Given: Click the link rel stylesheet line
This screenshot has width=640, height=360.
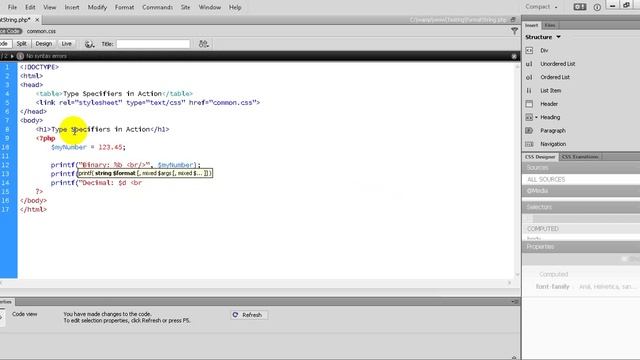Looking at the screenshot, I should pyautogui.click(x=148, y=103).
